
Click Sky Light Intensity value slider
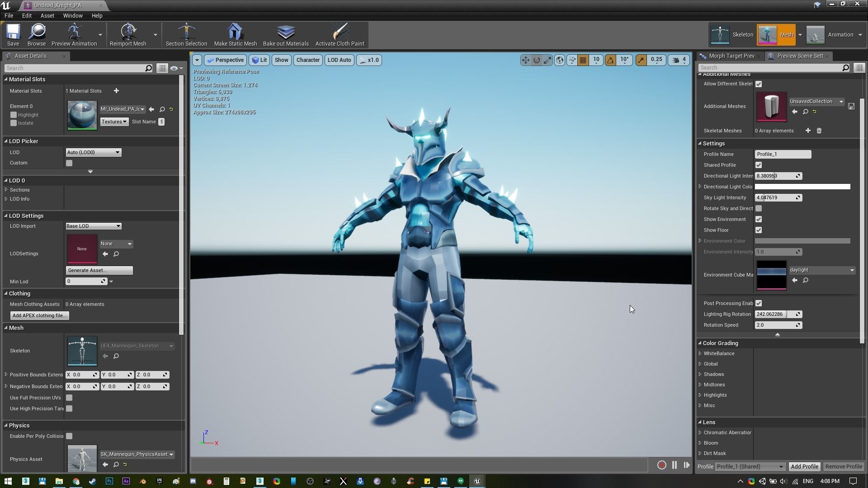point(778,197)
